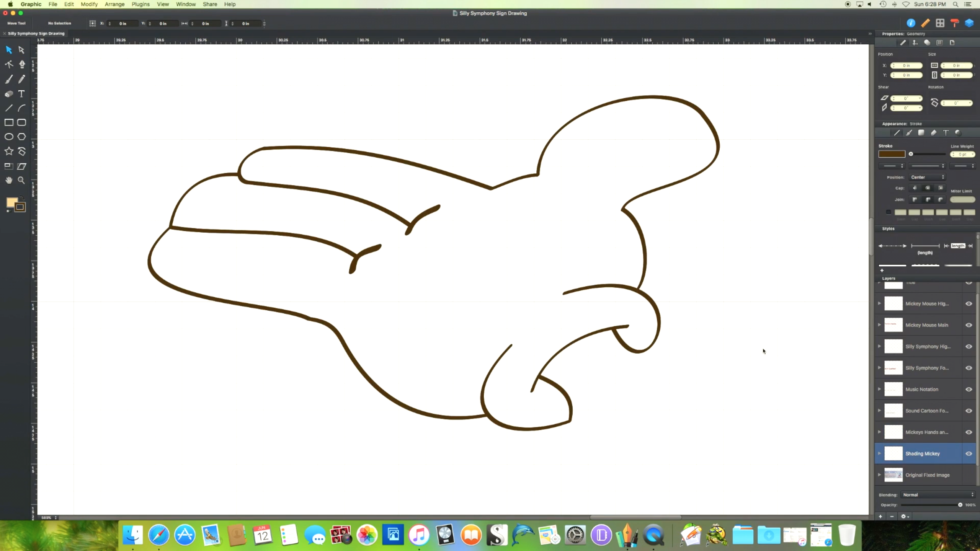Select the Arc tool
980x551 pixels.
[22, 108]
